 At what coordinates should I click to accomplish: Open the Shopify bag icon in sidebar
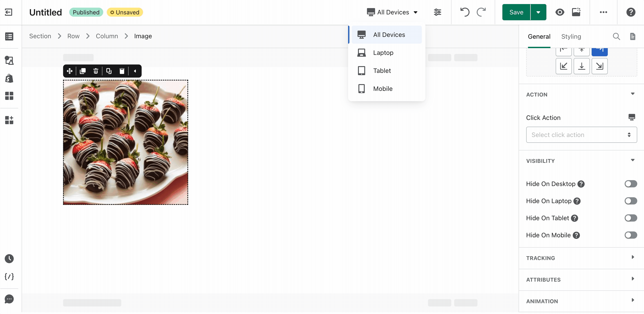tap(9, 78)
